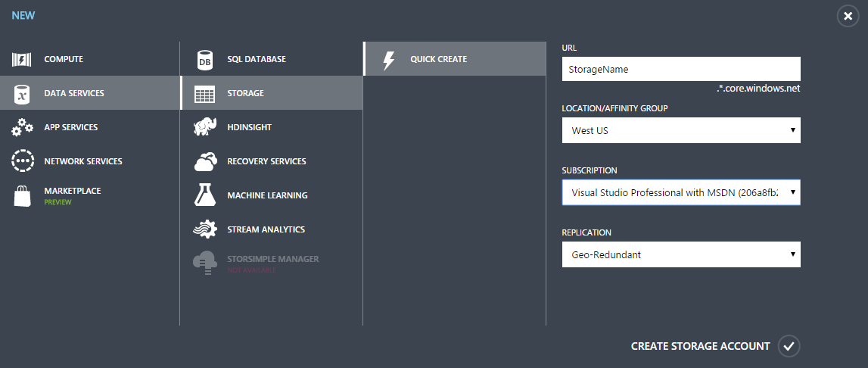This screenshot has height=368, width=868.
Task: Expand the Subscription dropdown
Action: point(680,192)
